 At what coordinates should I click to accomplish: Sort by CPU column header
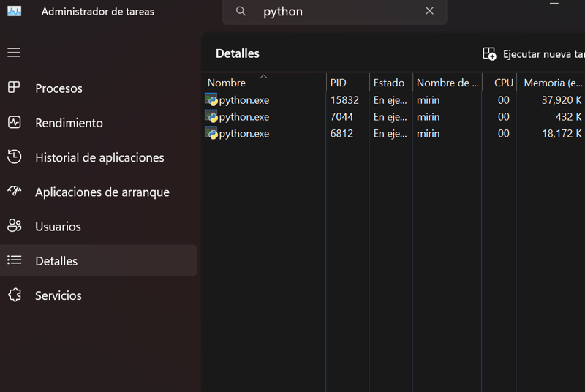(x=503, y=83)
